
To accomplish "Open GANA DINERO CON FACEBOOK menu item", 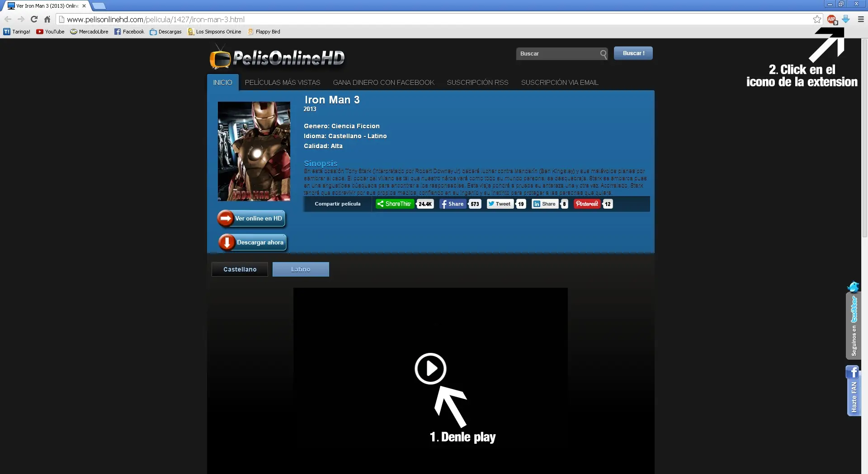I will pyautogui.click(x=384, y=83).
